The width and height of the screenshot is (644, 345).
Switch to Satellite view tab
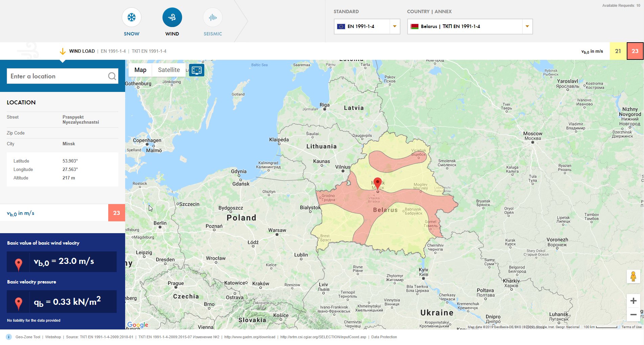click(x=169, y=70)
